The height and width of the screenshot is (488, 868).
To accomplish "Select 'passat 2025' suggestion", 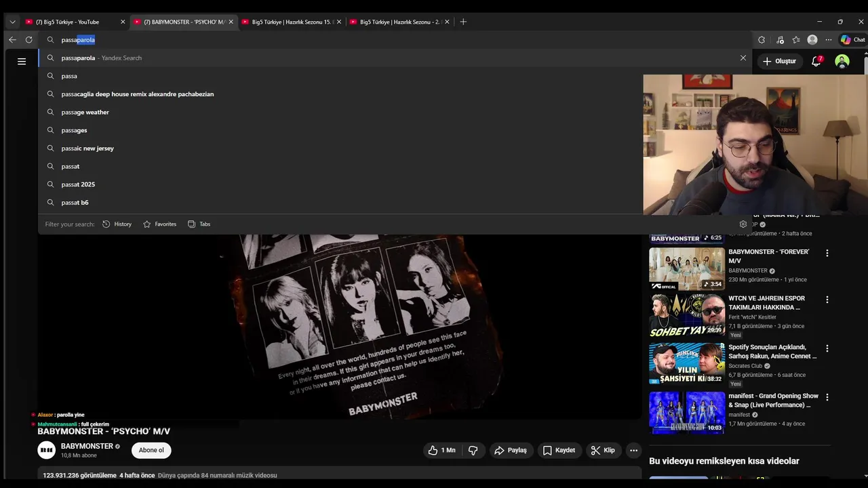I will (340, 184).
